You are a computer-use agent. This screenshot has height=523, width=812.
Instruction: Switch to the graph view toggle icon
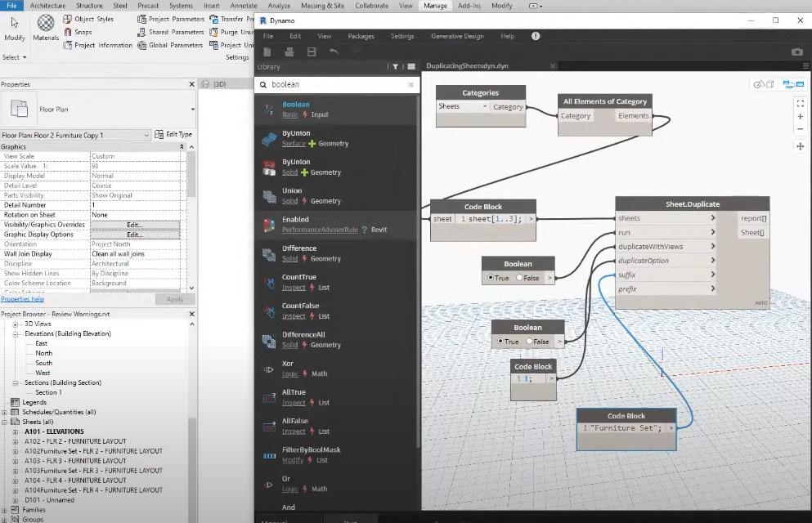pos(793,84)
